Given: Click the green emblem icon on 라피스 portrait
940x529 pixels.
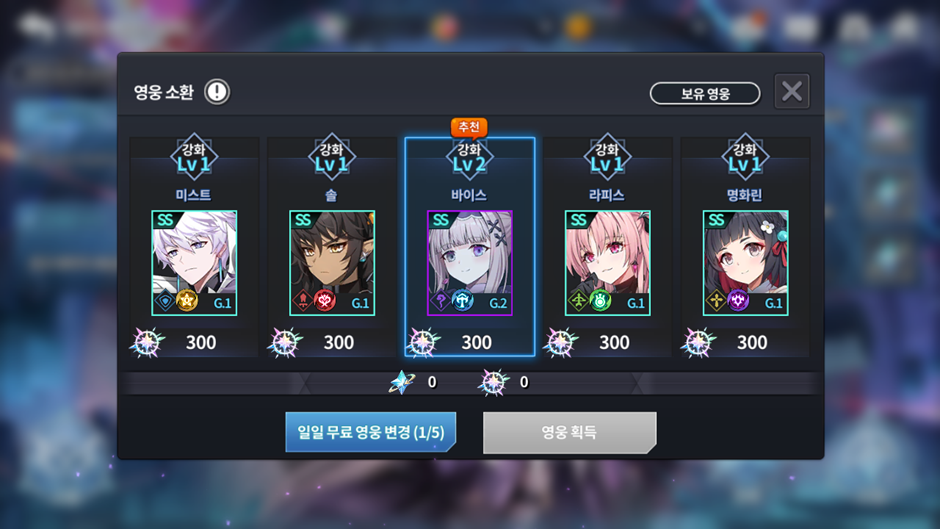Looking at the screenshot, I should 600,300.
